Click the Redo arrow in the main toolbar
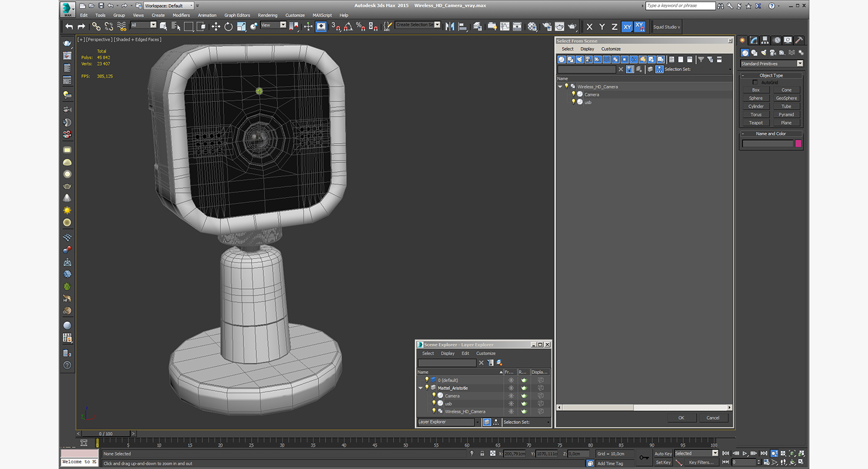Screen dimensions: 868x469 point(81,26)
